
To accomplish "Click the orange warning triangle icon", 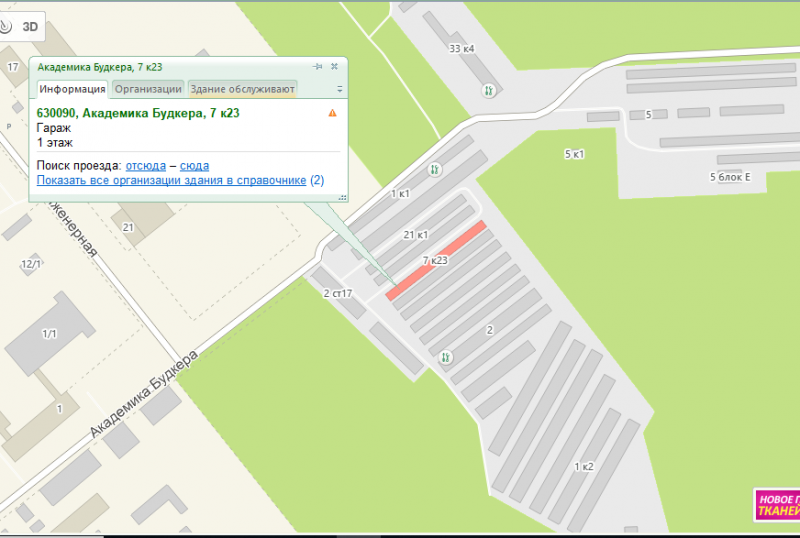I will pyautogui.click(x=333, y=113).
